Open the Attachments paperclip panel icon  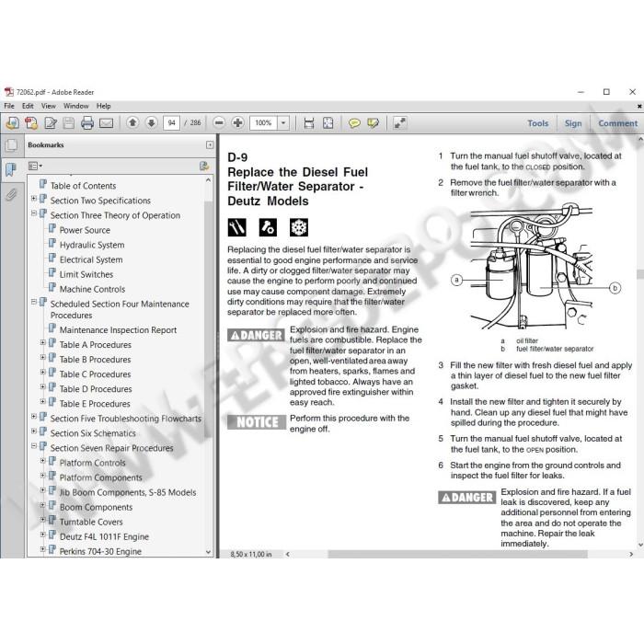click(x=11, y=194)
